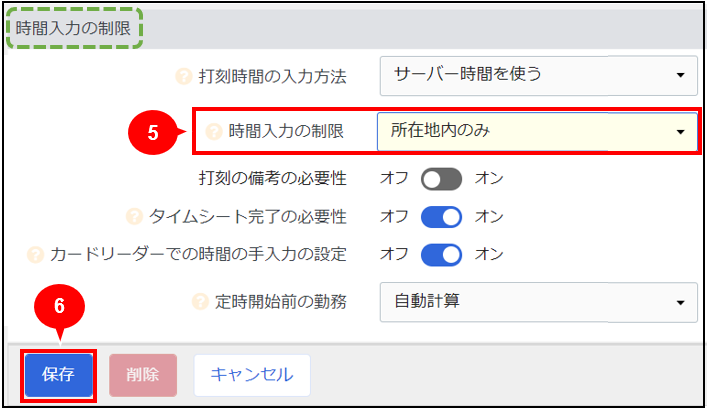Open the 自動計算 dropdown
Image resolution: width=707 pixels, height=411 pixels.
point(538,302)
